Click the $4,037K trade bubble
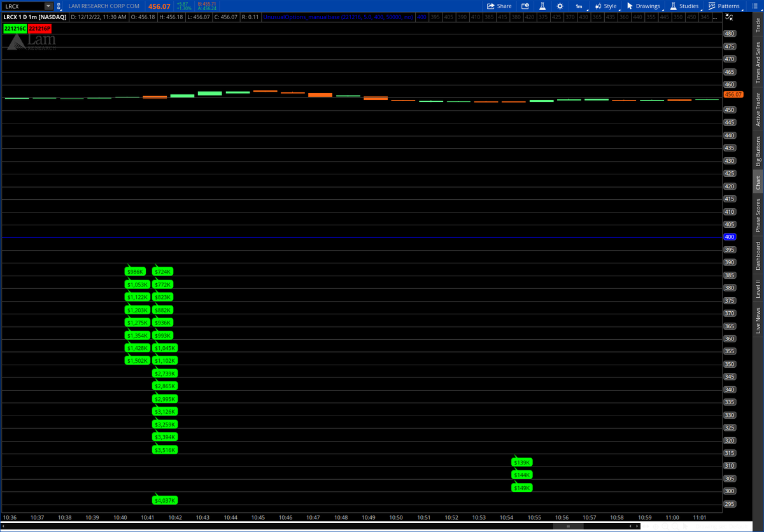Screen dimensions: 764x532 [166, 501]
